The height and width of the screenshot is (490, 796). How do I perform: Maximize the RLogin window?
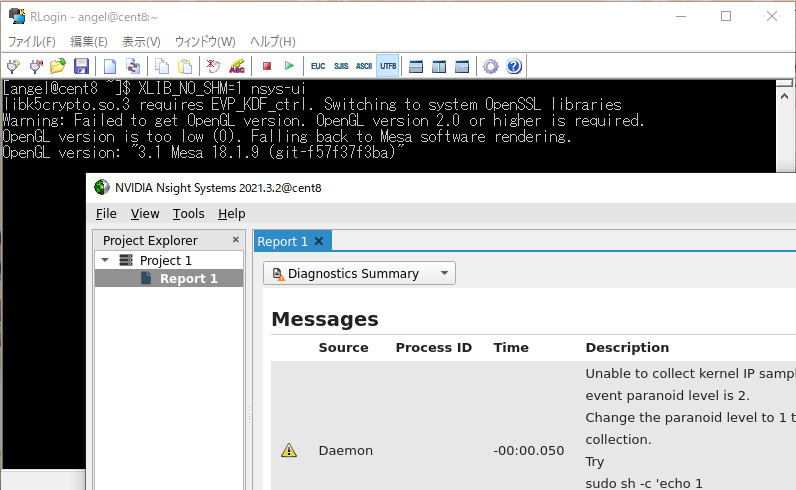coord(726,16)
